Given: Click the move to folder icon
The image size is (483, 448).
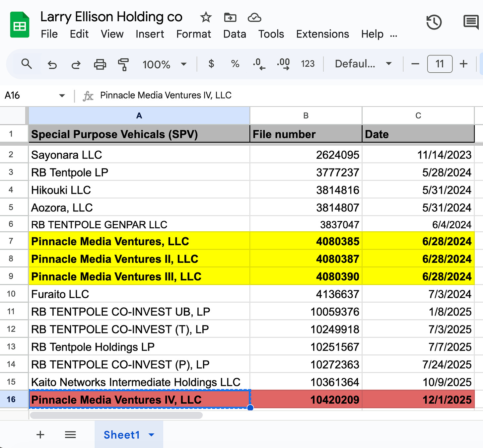Looking at the screenshot, I should (230, 17).
